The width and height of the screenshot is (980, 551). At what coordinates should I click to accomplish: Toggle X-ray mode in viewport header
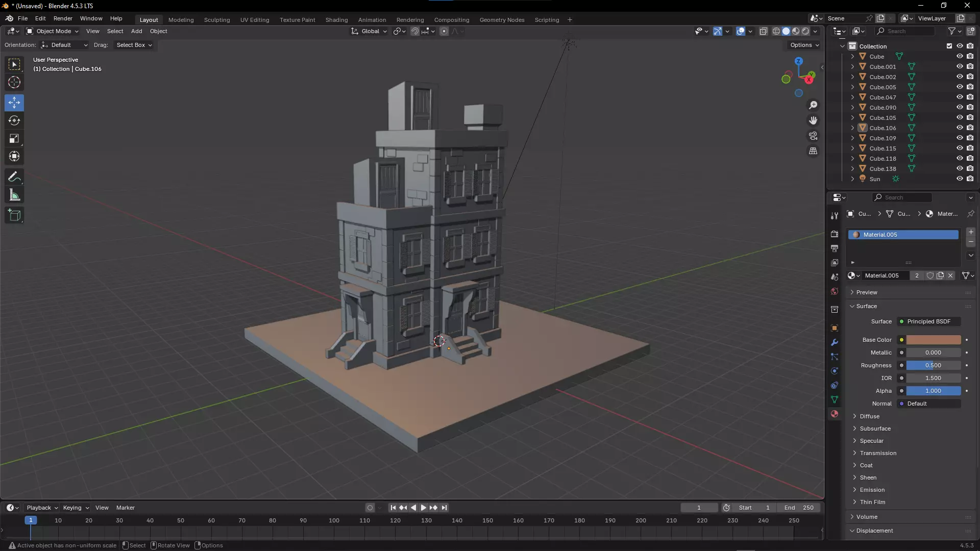(764, 31)
